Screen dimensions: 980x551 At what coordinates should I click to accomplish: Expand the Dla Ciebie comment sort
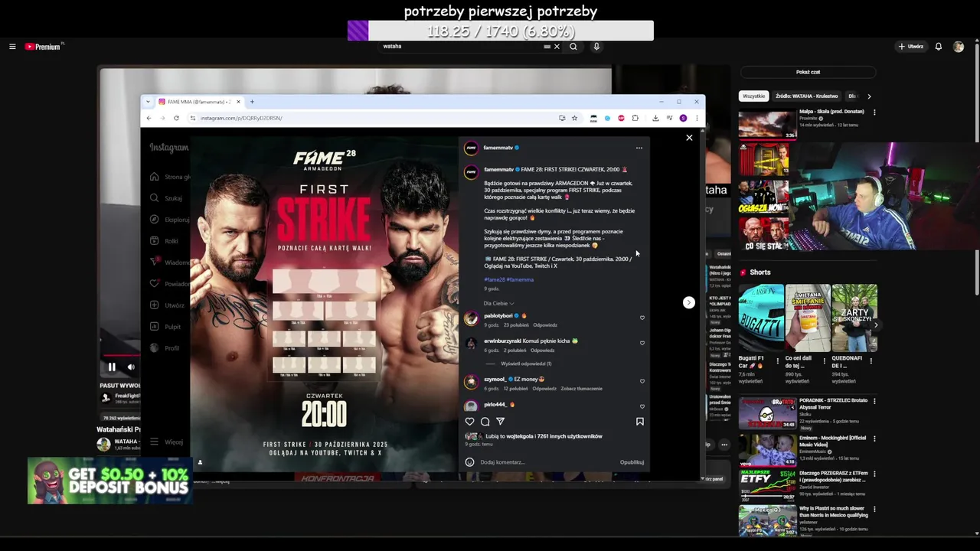[498, 304]
